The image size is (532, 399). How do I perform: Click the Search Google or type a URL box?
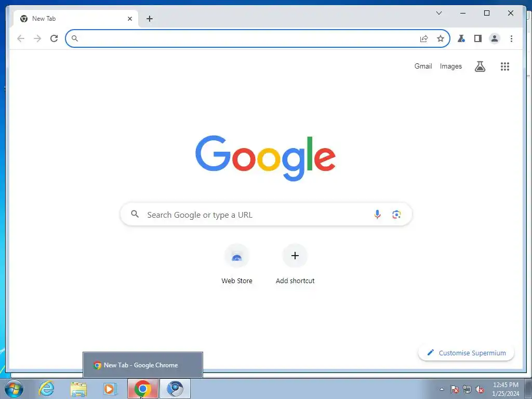[266, 215]
